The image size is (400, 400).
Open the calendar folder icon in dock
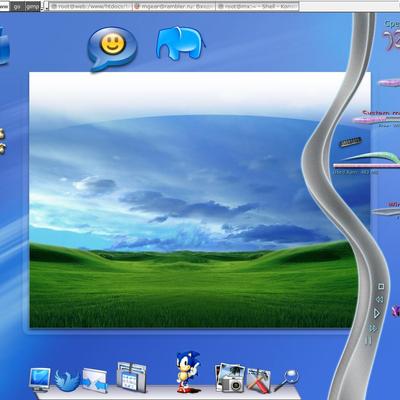pos(132,377)
